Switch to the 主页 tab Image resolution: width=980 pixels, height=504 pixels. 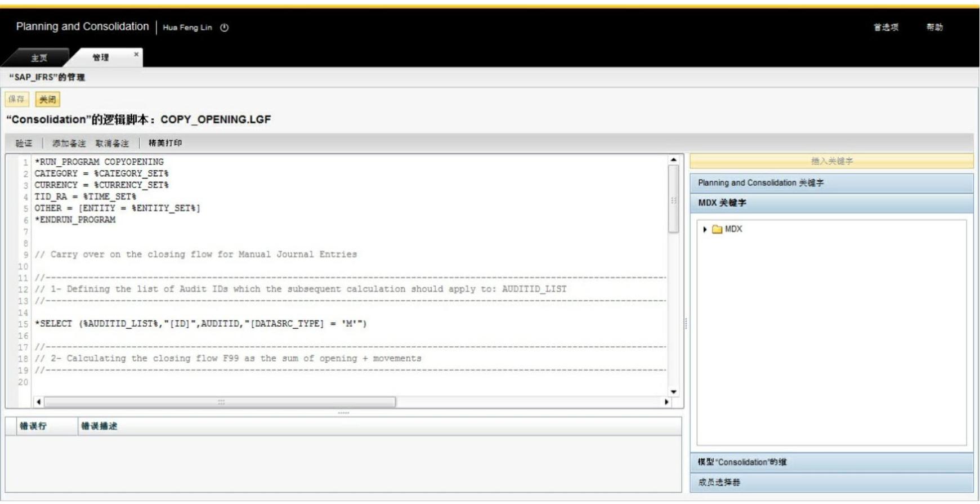point(38,58)
